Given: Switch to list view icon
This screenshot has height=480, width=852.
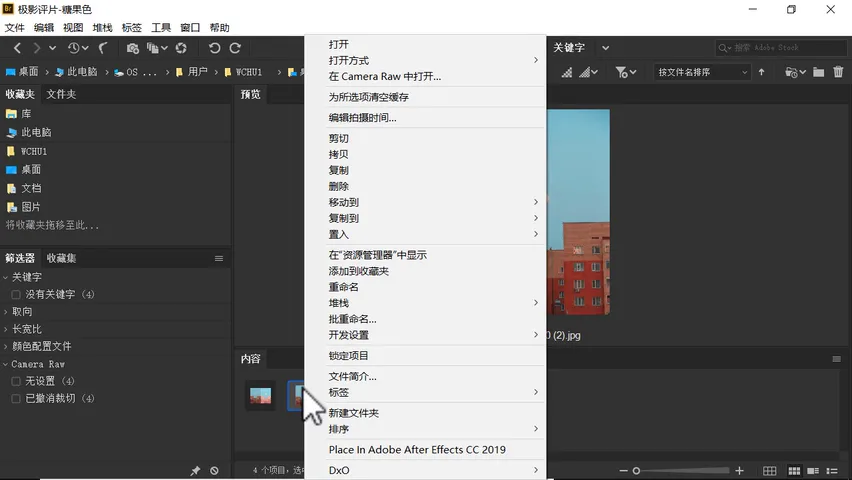Looking at the screenshot, I should tap(832, 471).
